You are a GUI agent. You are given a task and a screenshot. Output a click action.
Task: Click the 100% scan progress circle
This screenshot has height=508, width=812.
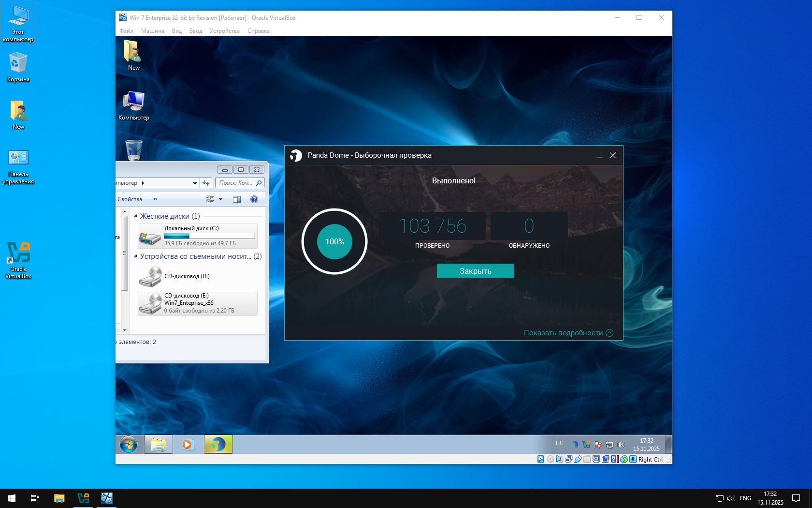pyautogui.click(x=334, y=241)
